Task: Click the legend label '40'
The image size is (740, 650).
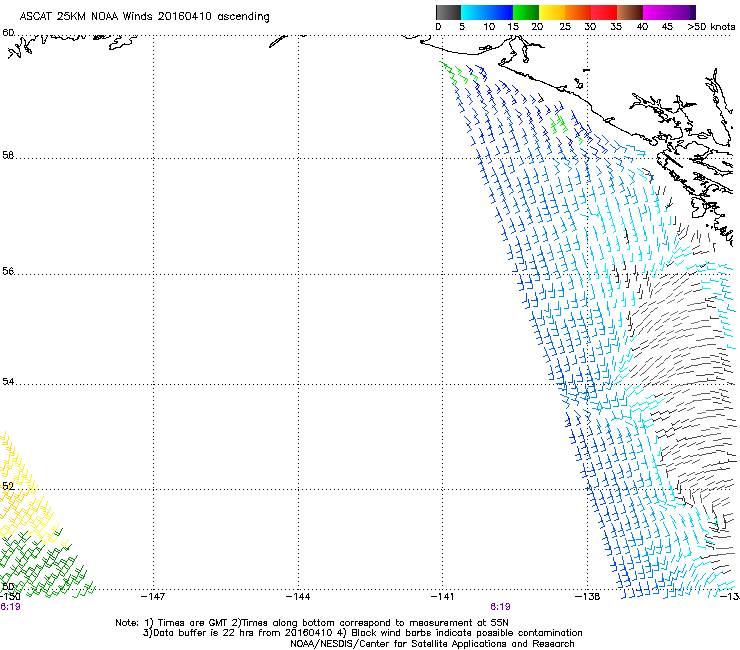Action: pyautogui.click(x=642, y=27)
